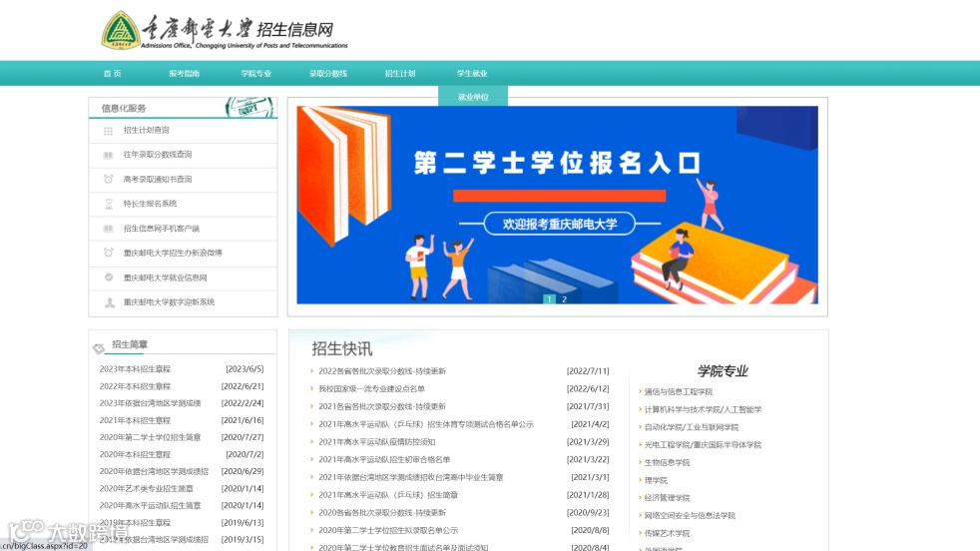The height and width of the screenshot is (551, 980).
Task: Open 重庆邮电大学数字迎新系统 link
Action: click(x=169, y=302)
